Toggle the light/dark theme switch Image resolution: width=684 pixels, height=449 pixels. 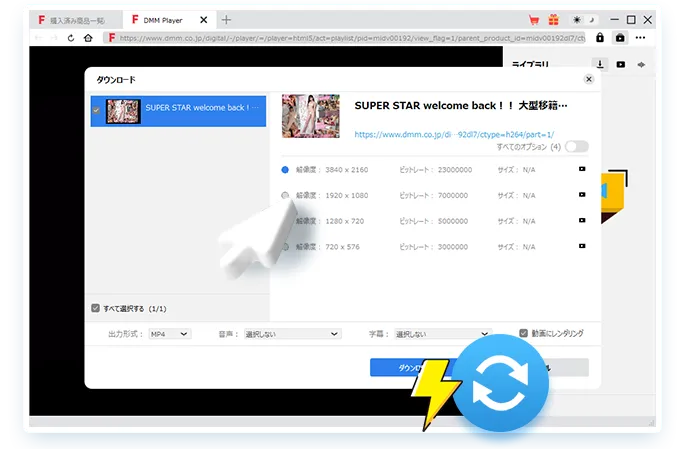(x=584, y=20)
